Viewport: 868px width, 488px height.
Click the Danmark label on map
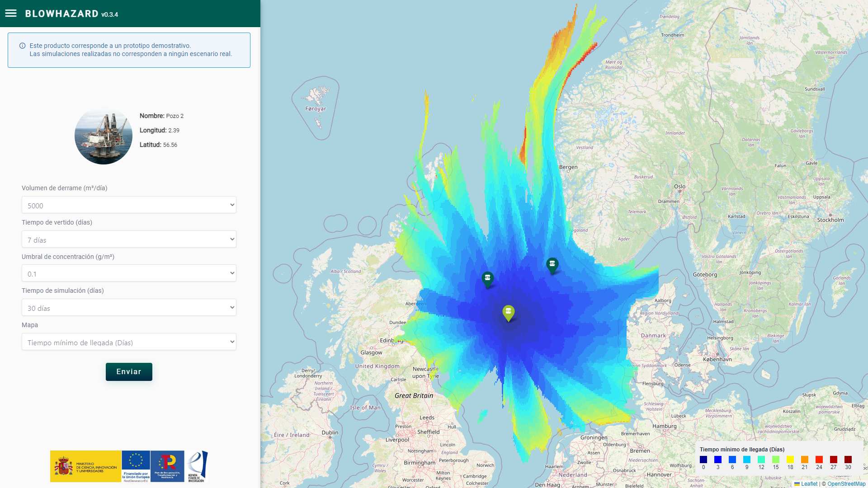tap(653, 336)
